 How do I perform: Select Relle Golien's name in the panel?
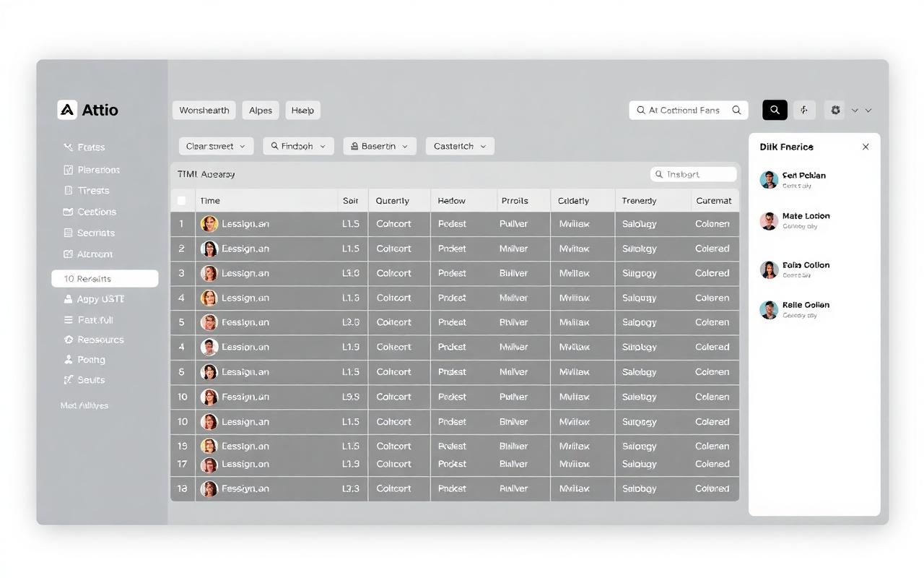(x=806, y=305)
